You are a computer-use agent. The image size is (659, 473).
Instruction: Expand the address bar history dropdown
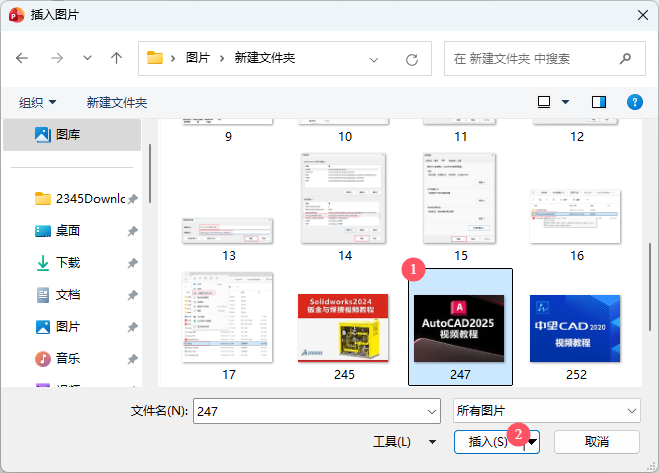click(374, 59)
